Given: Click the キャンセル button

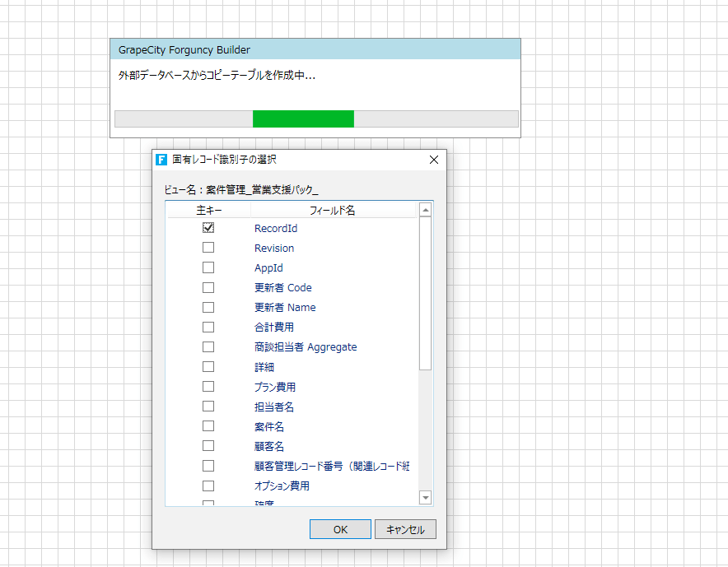Looking at the screenshot, I should coord(405,529).
